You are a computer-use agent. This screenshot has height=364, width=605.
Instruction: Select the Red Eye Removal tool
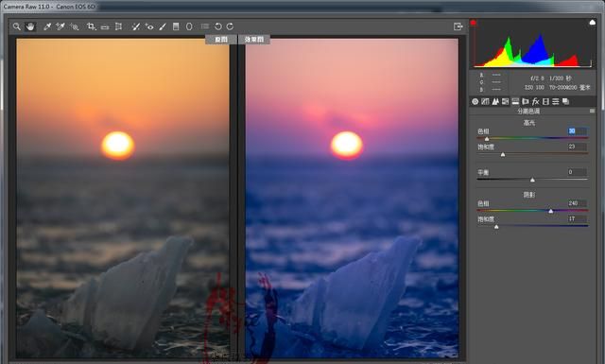pos(149,26)
